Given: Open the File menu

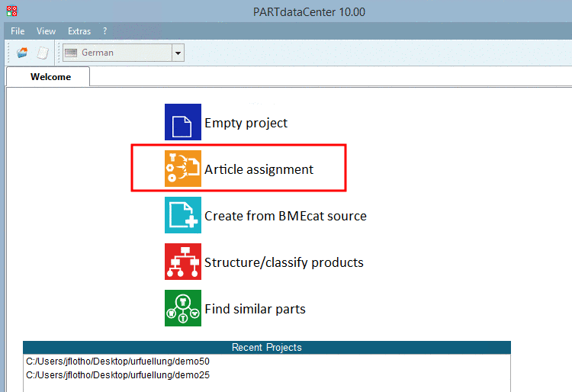Looking at the screenshot, I should point(18,31).
